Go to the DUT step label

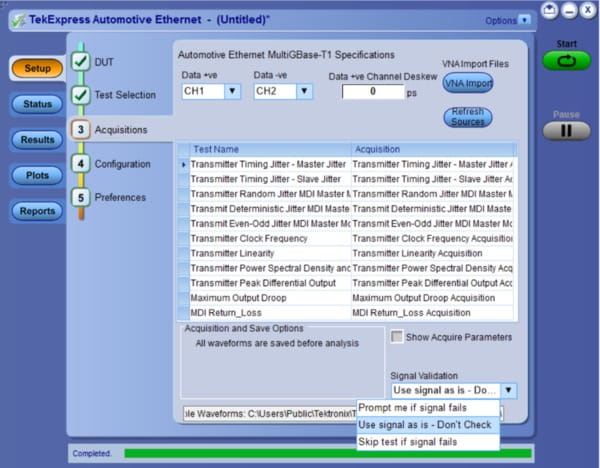tap(104, 62)
